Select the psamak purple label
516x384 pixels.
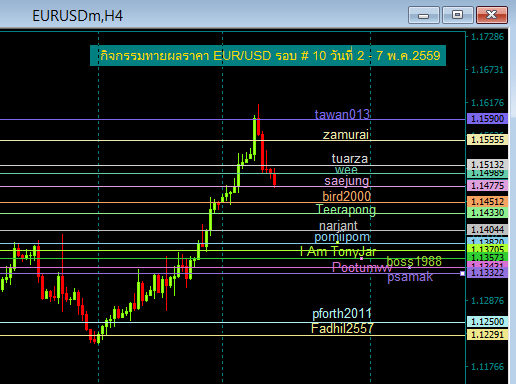click(x=410, y=277)
